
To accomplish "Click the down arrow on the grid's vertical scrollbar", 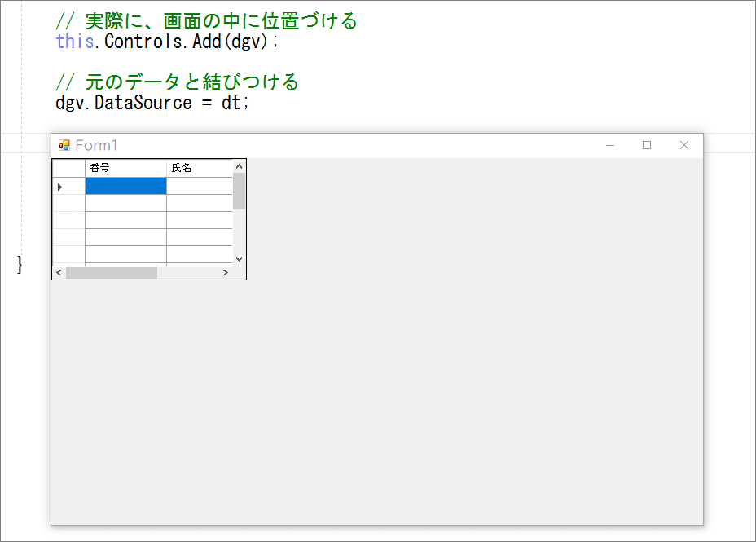I will [239, 258].
